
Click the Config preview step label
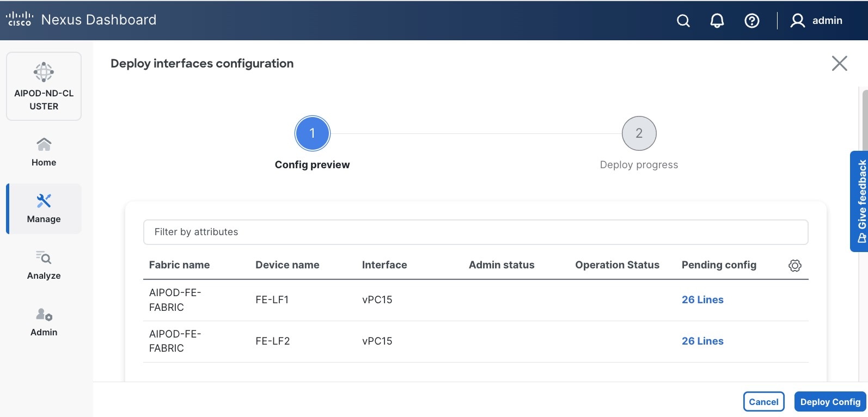pos(312,165)
